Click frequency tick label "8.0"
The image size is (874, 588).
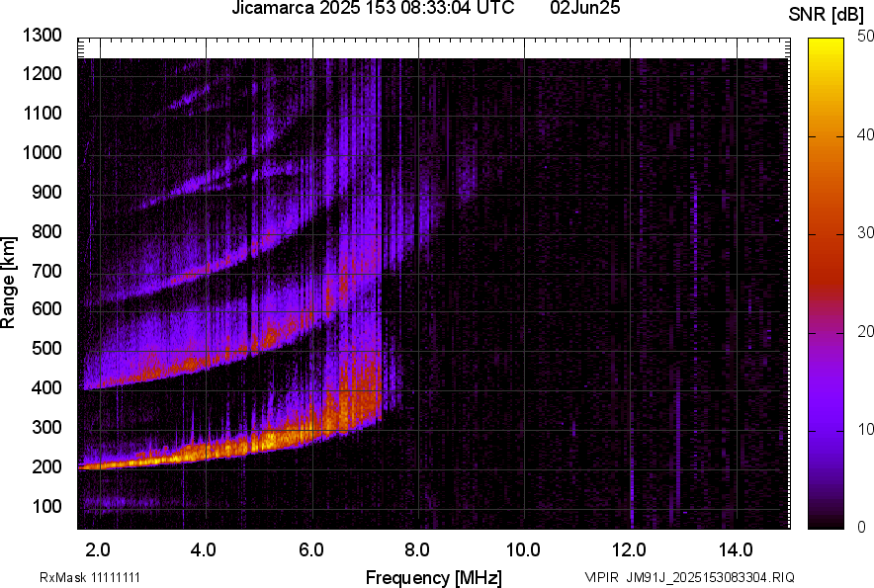pos(417,550)
